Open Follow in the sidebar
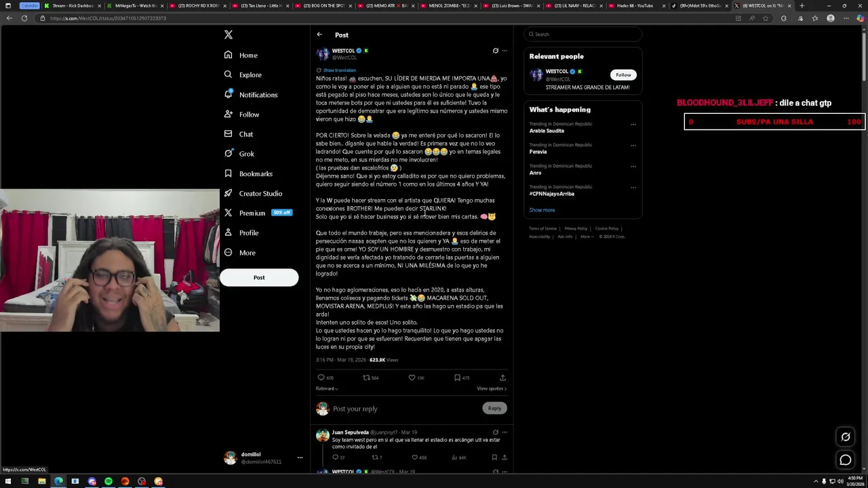Viewport: 868px width, 488px height. (x=241, y=115)
